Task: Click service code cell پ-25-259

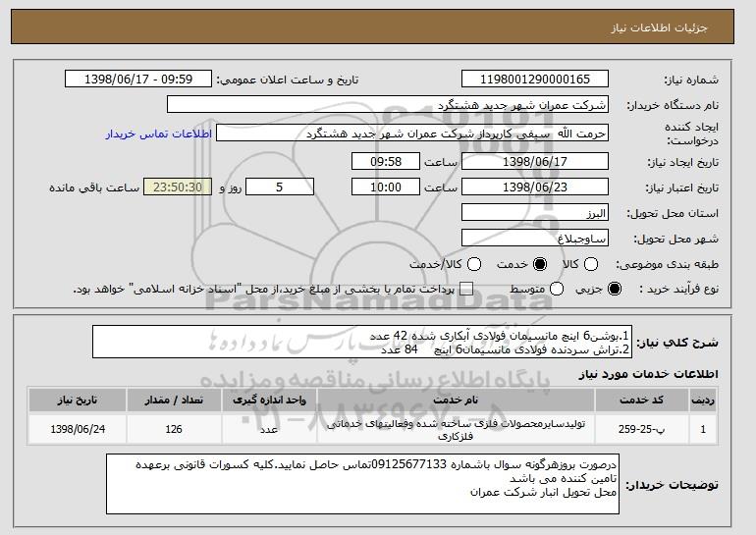Action: coord(641,429)
